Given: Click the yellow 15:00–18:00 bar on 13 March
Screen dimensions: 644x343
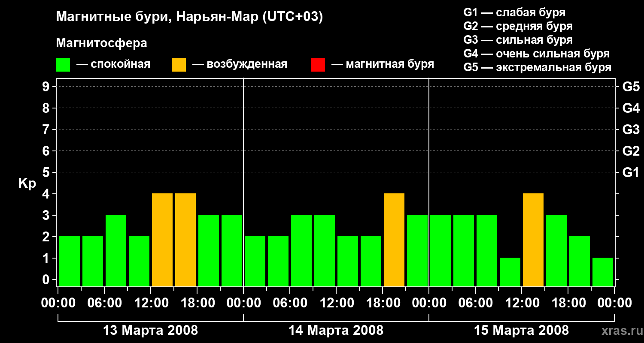Looking at the screenshot, I should (x=185, y=240).
